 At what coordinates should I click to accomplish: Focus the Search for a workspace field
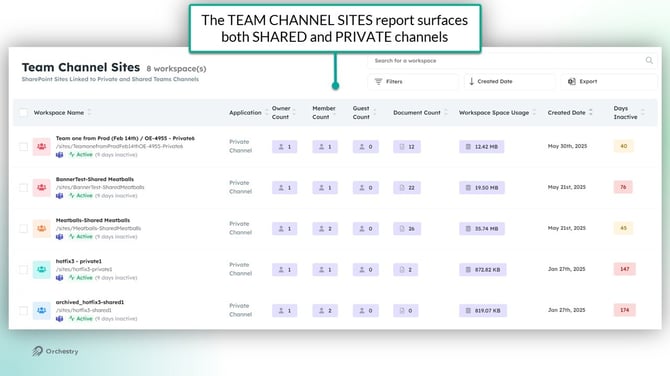tap(512, 61)
